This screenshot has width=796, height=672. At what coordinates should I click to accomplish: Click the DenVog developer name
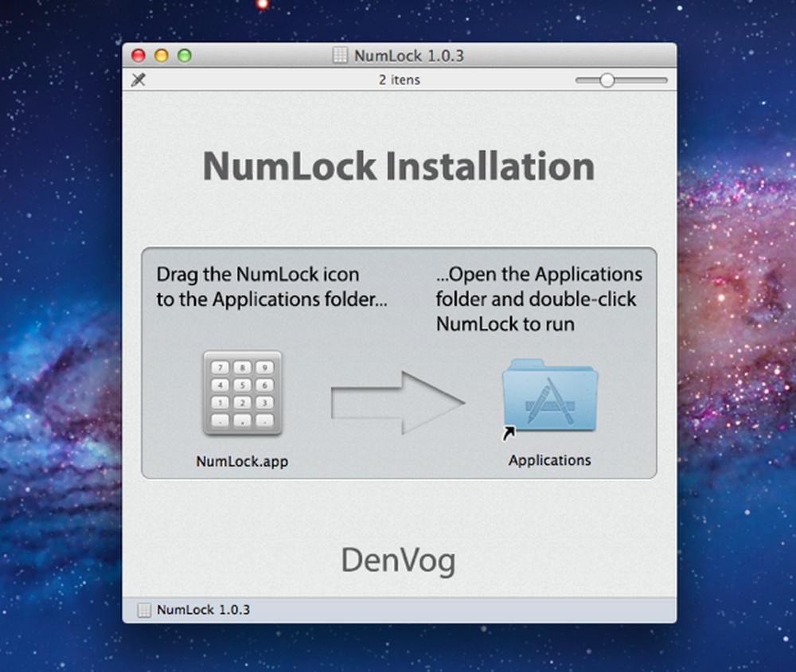click(398, 560)
